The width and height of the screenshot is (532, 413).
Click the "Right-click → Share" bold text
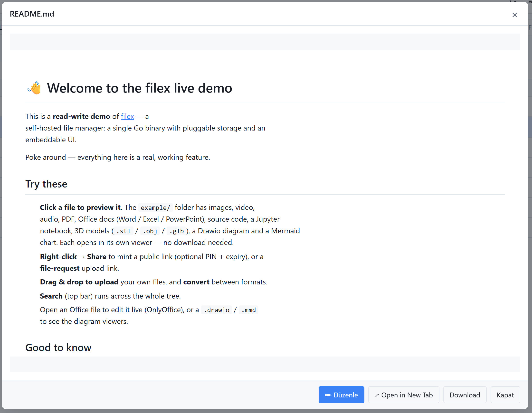click(73, 257)
